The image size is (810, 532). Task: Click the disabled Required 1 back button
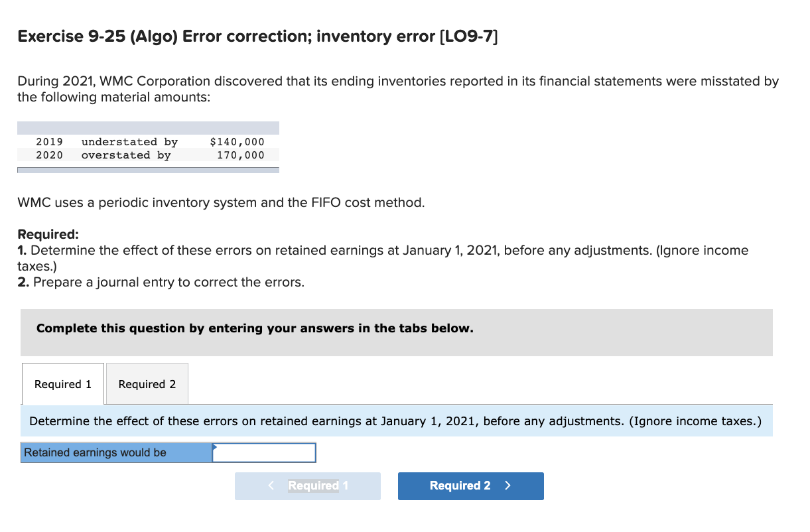(307, 486)
